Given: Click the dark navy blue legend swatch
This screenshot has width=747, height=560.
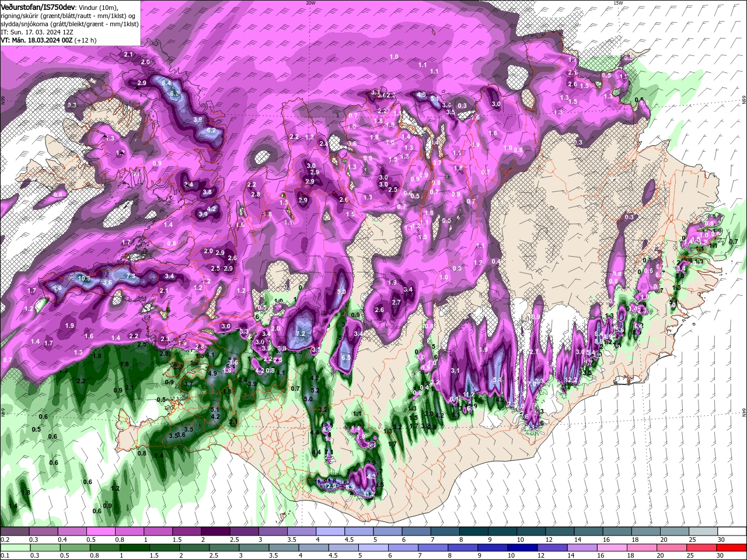Looking at the screenshot, I should pyautogui.click(x=521, y=547).
